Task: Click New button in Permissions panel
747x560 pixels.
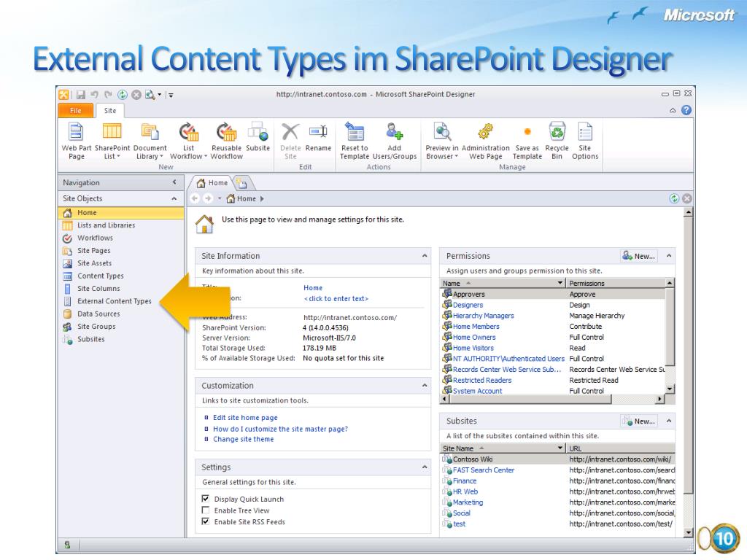Action: 639,256
